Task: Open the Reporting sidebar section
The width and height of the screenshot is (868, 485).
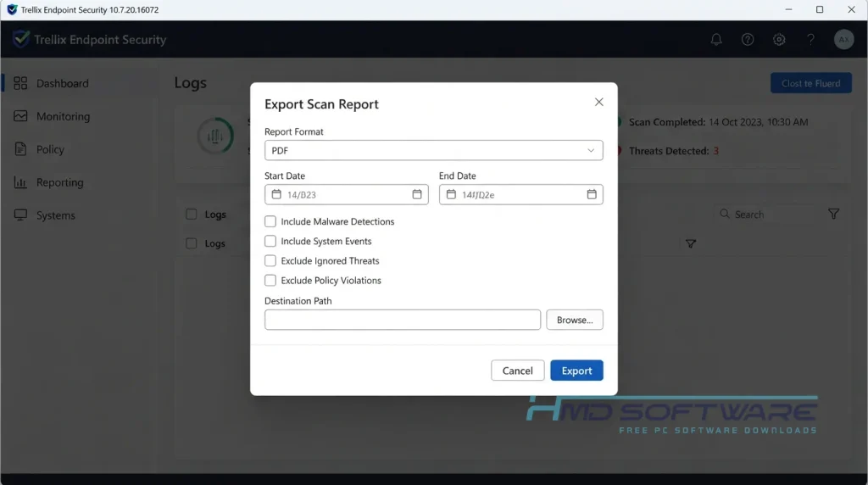Action: coord(80,182)
